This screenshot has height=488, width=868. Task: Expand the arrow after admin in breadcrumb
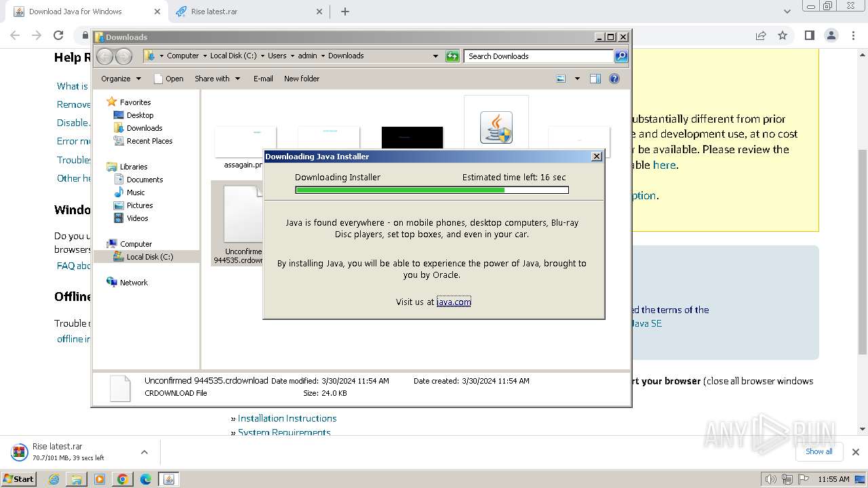click(x=323, y=56)
